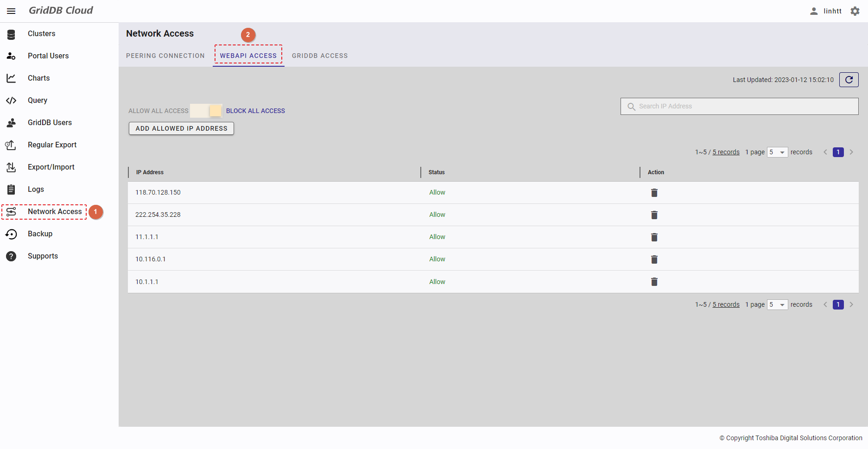This screenshot has width=868, height=449.
Task: Switch to the Peering Connection tab
Action: (165, 56)
